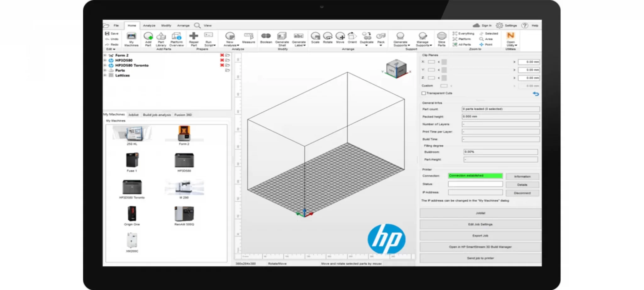The image size is (644, 290).
Task: Enable Transparent Cuts checkbox
Action: tap(424, 93)
